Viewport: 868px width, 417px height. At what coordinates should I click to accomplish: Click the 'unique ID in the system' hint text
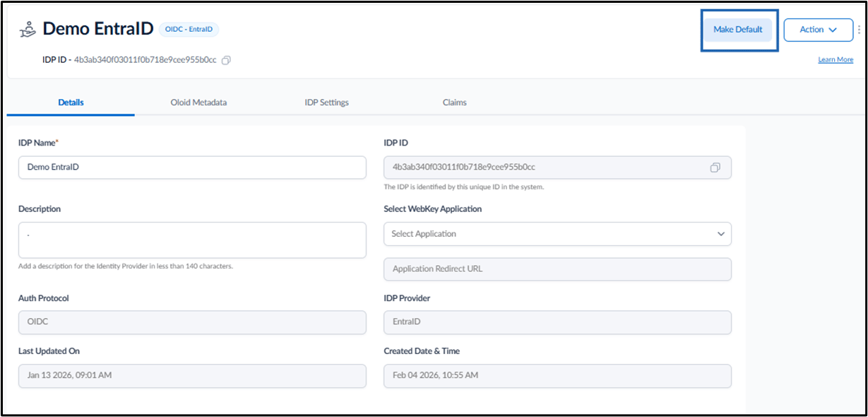[463, 187]
